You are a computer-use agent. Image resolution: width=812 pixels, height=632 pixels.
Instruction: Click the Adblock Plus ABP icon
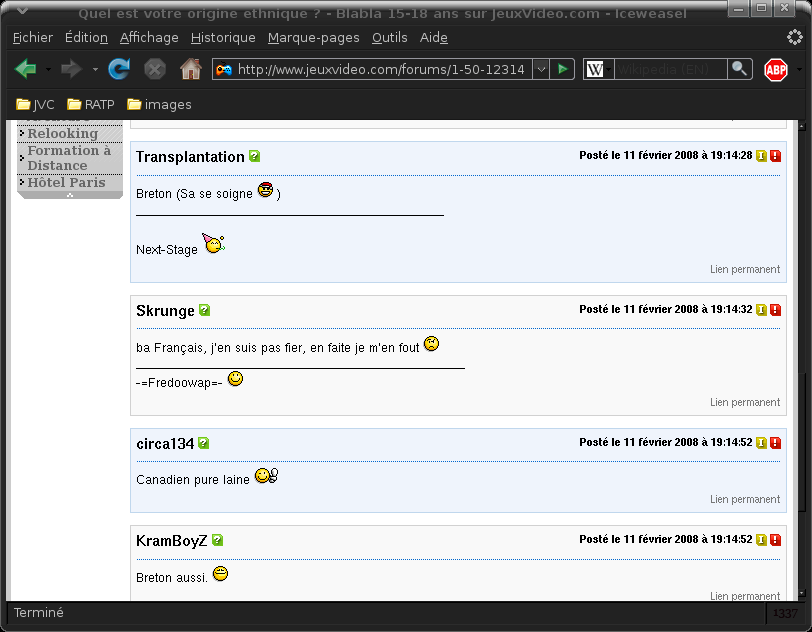tap(776, 69)
